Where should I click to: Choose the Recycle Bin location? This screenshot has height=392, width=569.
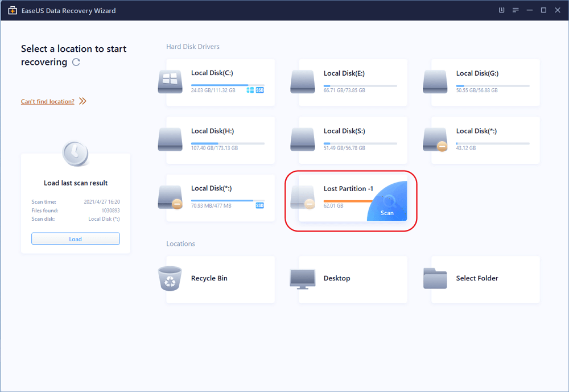221,279
